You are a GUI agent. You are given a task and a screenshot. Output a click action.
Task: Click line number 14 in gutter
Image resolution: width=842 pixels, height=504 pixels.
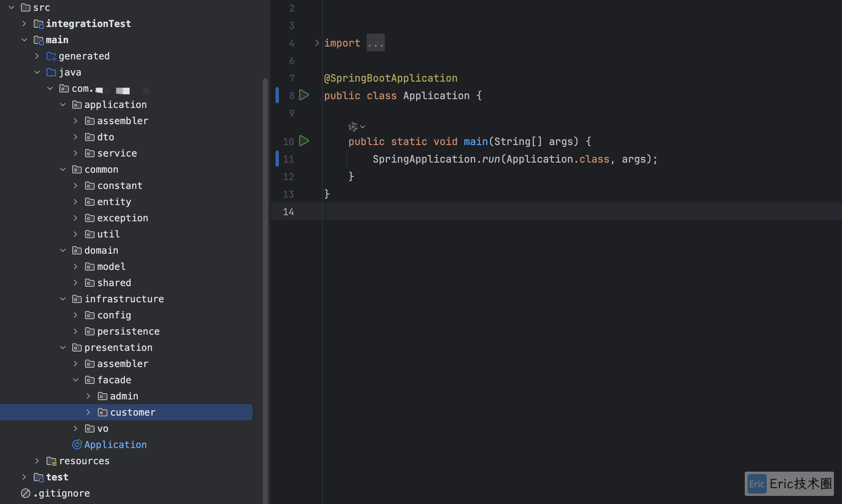288,212
